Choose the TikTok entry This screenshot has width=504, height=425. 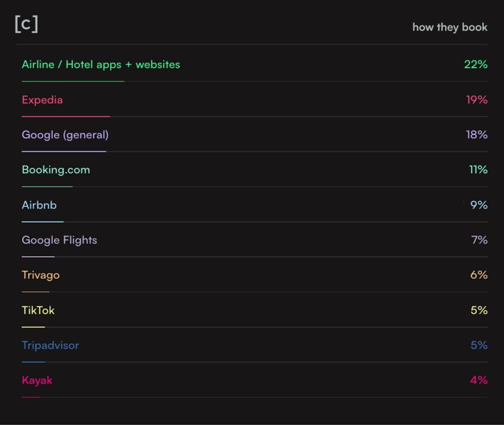point(38,310)
